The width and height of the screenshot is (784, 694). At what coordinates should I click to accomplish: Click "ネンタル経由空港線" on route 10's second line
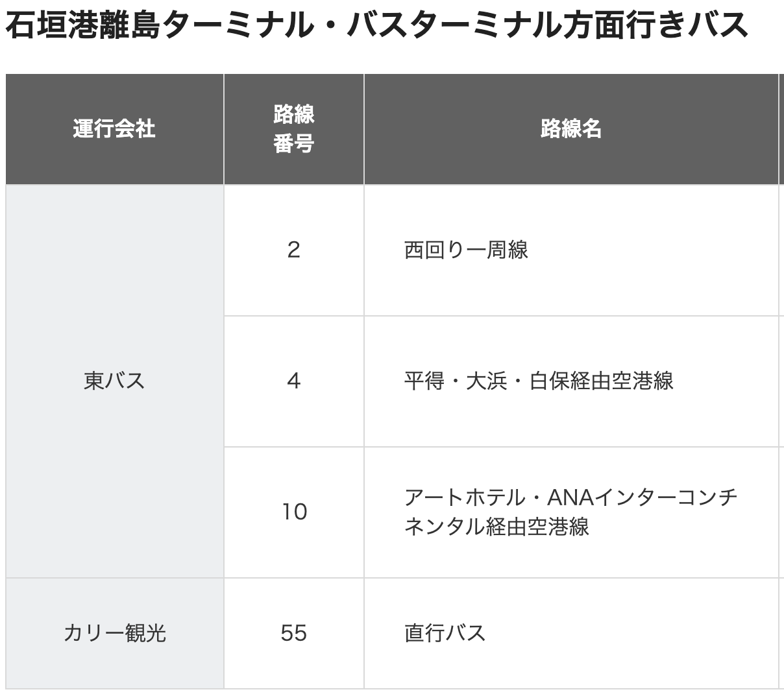[496, 526]
